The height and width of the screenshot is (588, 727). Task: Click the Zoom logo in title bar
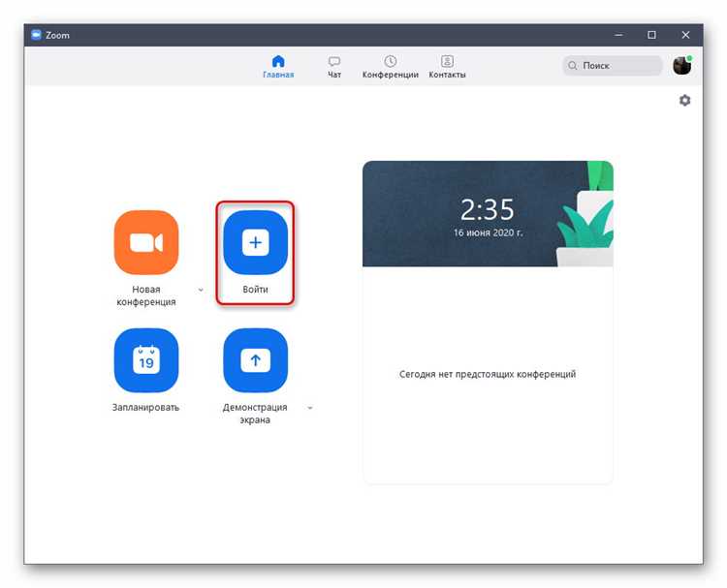[36, 35]
